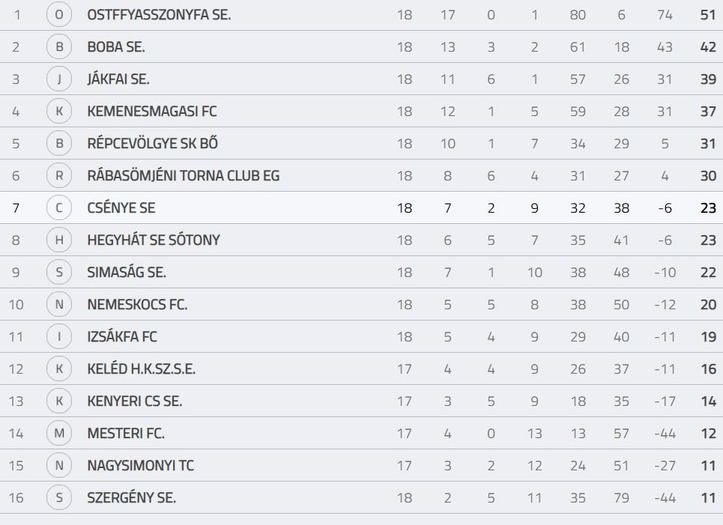The height and width of the screenshot is (525, 723).
Task: Select the M badge icon for Mesteri FC.
Action: [59, 433]
